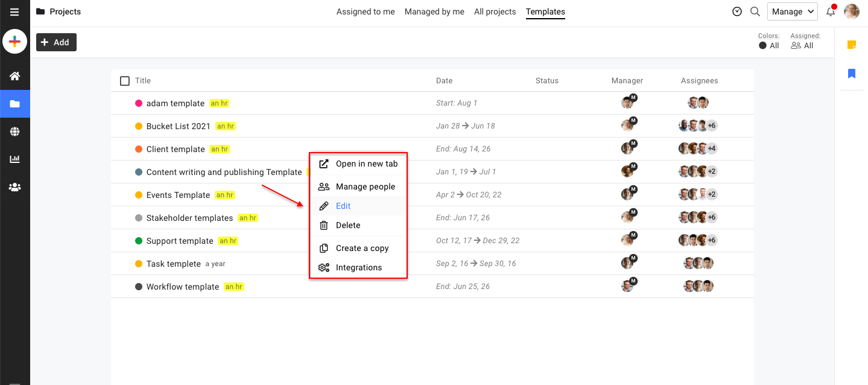This screenshot has width=868, height=385.
Task: Click the Add button
Action: point(56,42)
